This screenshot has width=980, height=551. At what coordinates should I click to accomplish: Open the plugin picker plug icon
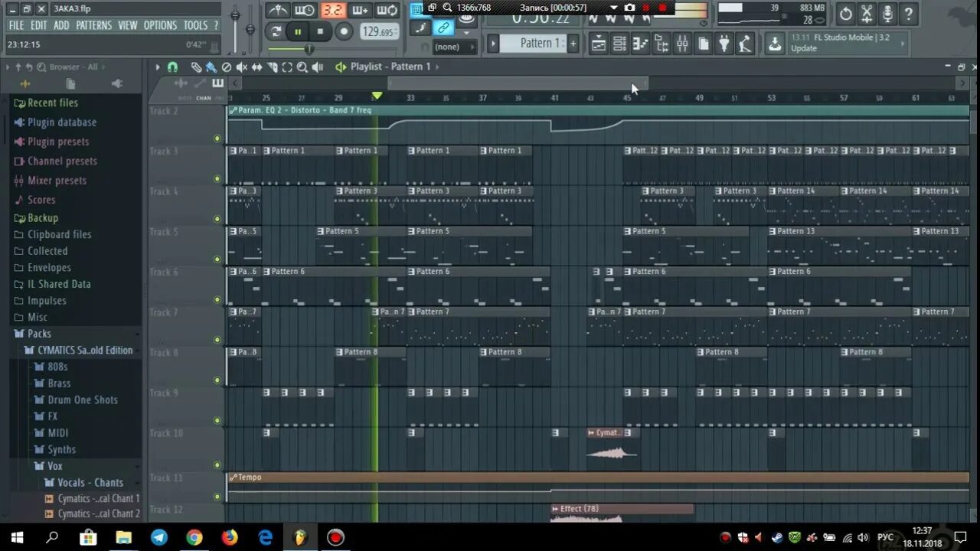(x=724, y=44)
